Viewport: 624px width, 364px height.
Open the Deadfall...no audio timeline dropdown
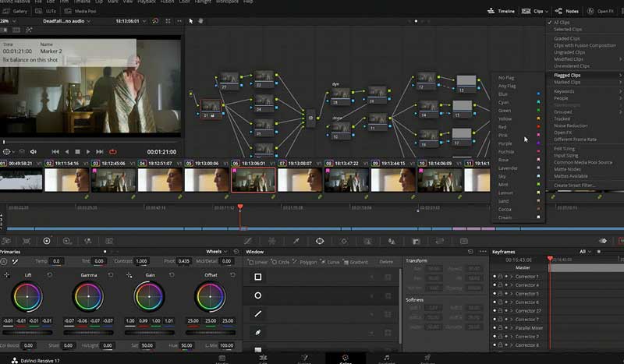click(66, 21)
